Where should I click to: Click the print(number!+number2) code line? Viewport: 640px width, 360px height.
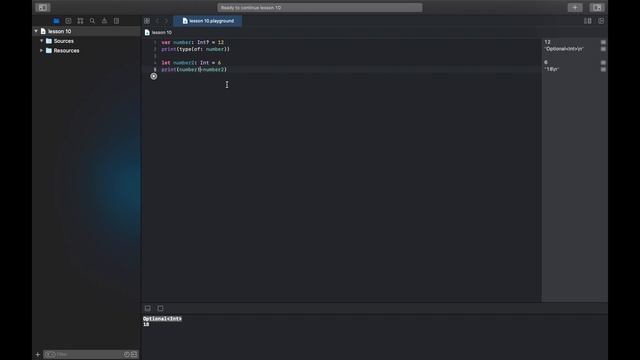point(194,70)
